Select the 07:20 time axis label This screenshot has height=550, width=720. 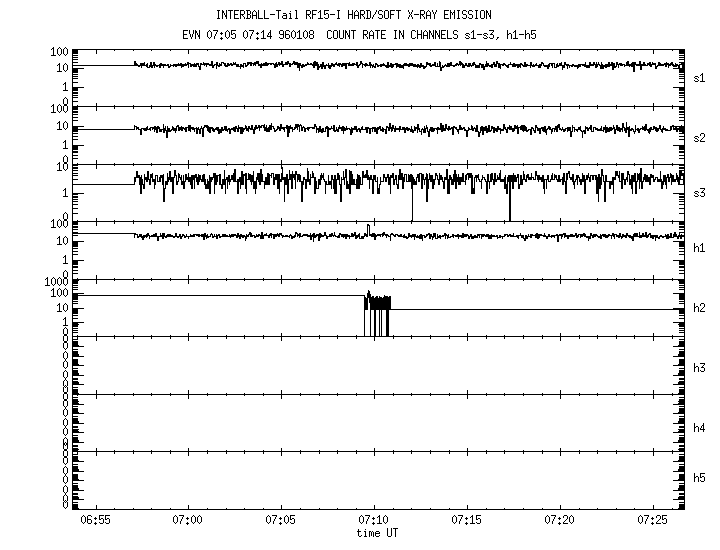click(560, 521)
